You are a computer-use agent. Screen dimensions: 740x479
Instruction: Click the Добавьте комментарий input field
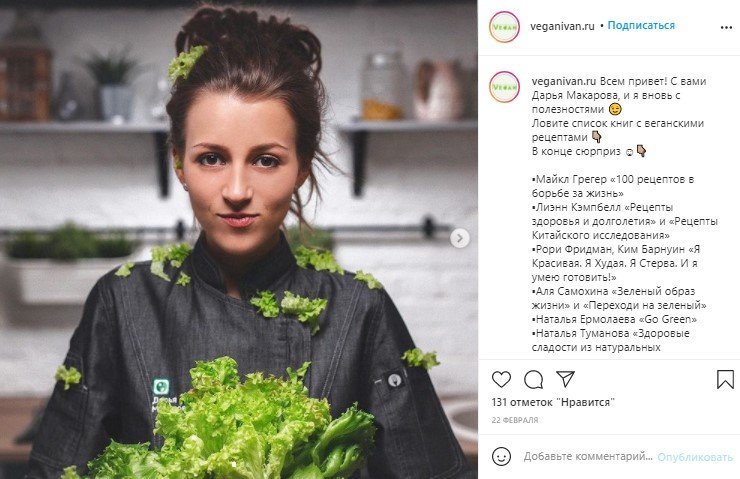[x=588, y=456]
